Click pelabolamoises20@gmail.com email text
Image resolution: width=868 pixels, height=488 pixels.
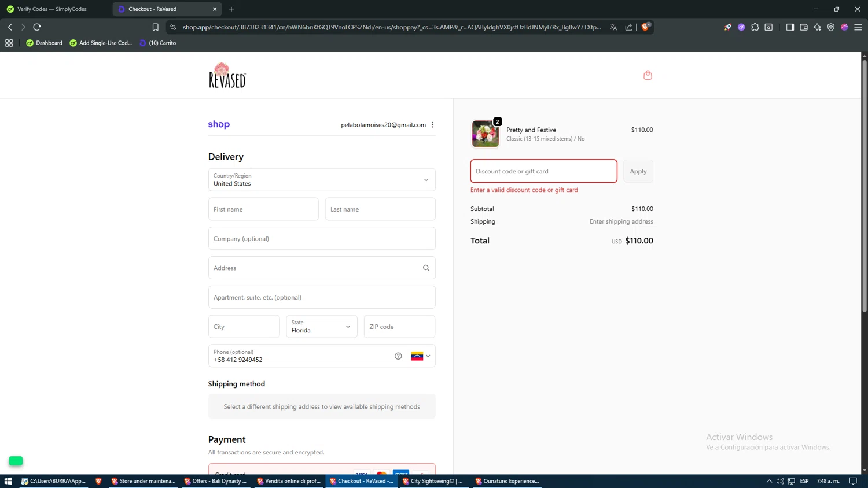pyautogui.click(x=383, y=125)
